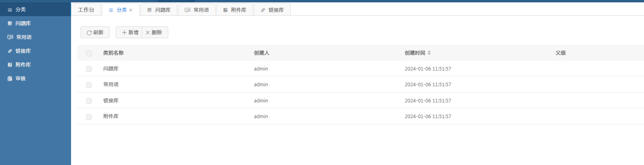Click the 附件库 icon in the sidebar
The height and width of the screenshot is (165, 644).
[x=10, y=65]
